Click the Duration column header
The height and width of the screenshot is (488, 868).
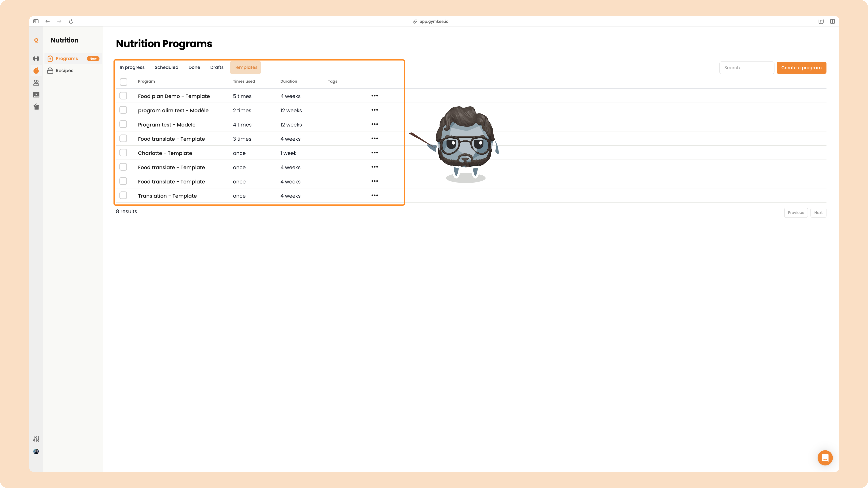click(x=288, y=81)
